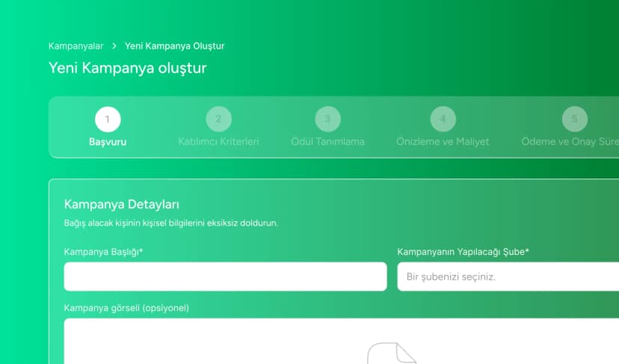Click the Kampanya görseli upload area

coord(342,342)
